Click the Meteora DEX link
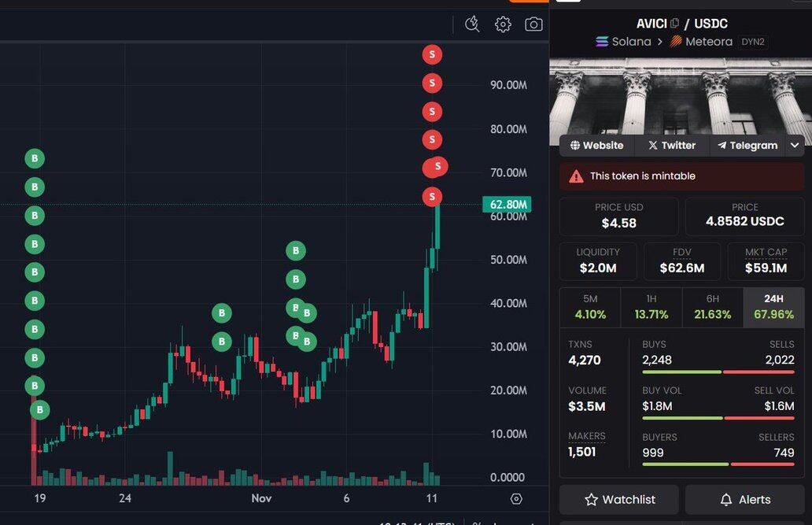The width and height of the screenshot is (812, 525). [701, 42]
